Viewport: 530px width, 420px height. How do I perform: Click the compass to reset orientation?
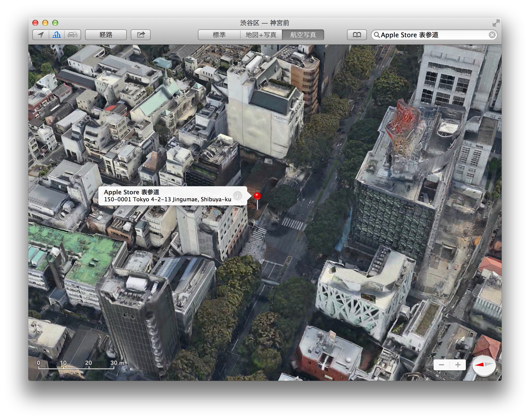click(x=484, y=365)
